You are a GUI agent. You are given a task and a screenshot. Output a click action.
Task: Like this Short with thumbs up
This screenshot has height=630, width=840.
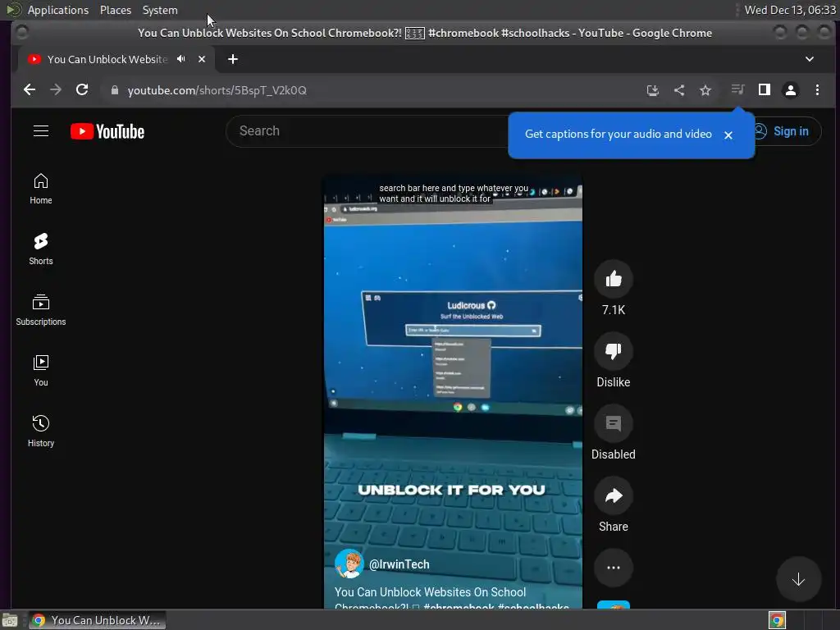pyautogui.click(x=614, y=279)
